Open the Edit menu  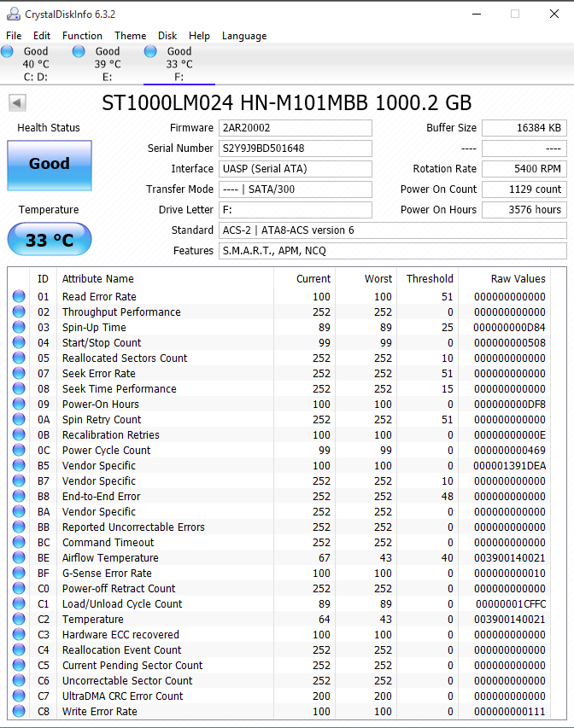tap(41, 36)
